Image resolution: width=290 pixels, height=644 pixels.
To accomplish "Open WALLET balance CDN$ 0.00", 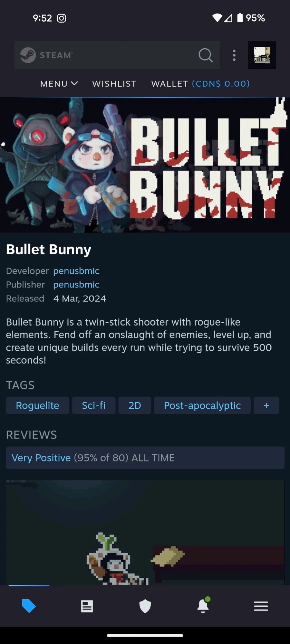I will [x=200, y=84].
